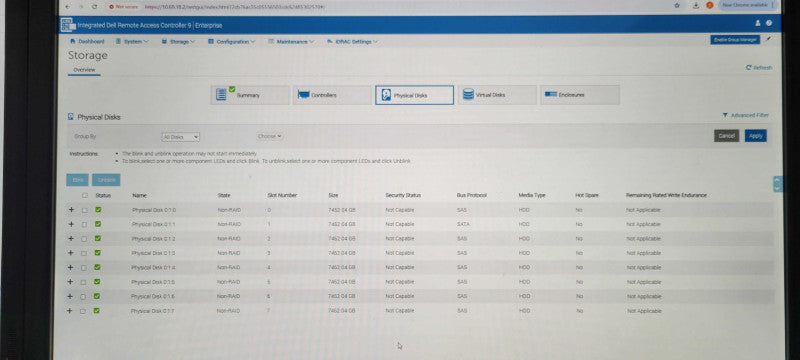The width and height of the screenshot is (800, 360).
Task: Open the System menu
Action: 132,41
